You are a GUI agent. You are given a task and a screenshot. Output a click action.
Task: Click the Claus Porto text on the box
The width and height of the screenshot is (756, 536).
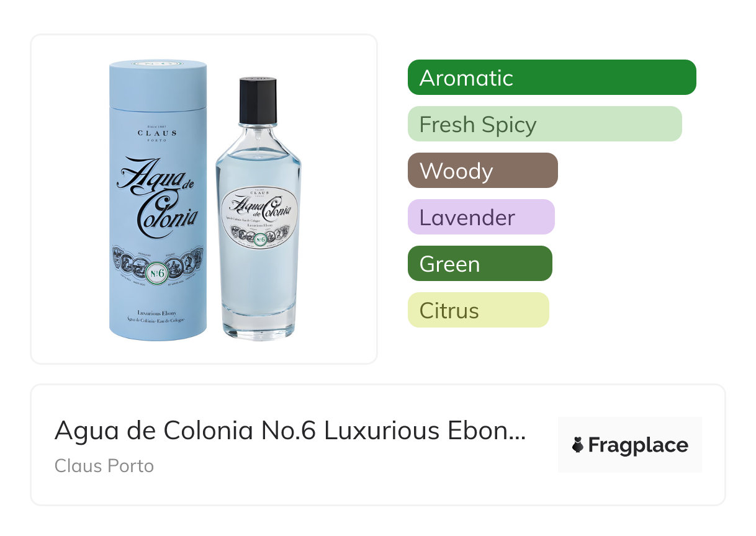[157, 133]
